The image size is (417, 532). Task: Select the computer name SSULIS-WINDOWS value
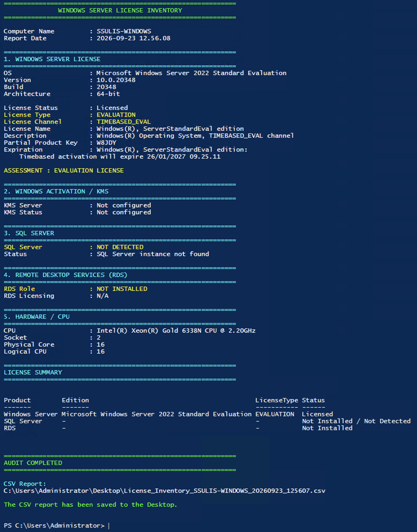click(124, 31)
